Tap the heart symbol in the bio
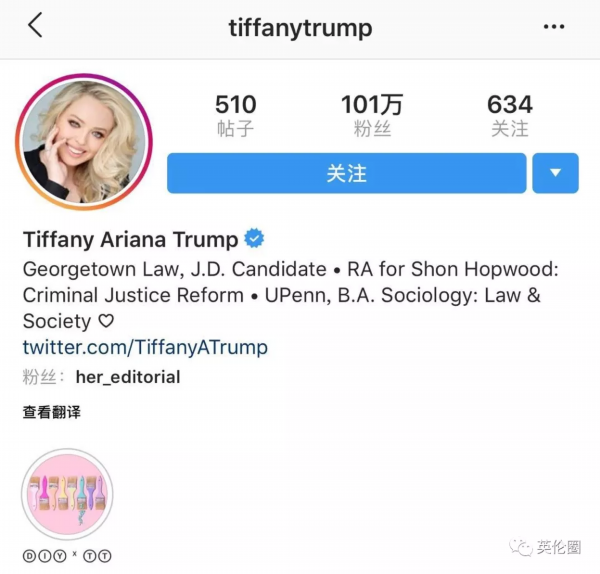 click(106, 321)
